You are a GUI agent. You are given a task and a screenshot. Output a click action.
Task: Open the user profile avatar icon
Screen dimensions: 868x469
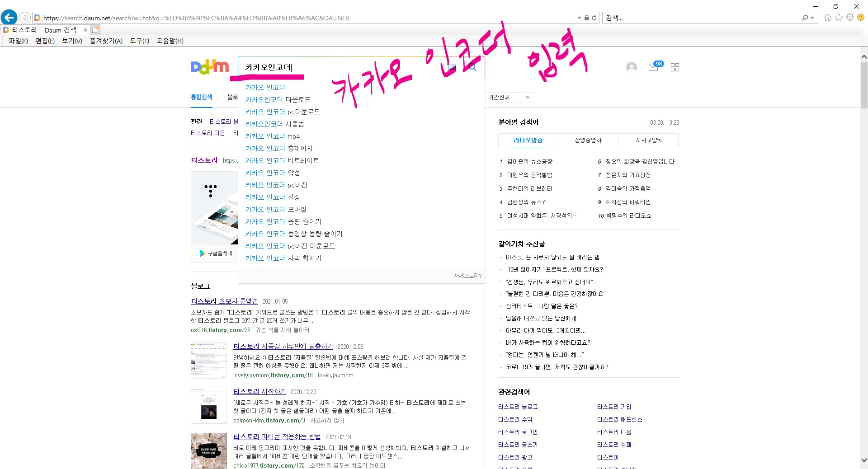pyautogui.click(x=632, y=67)
